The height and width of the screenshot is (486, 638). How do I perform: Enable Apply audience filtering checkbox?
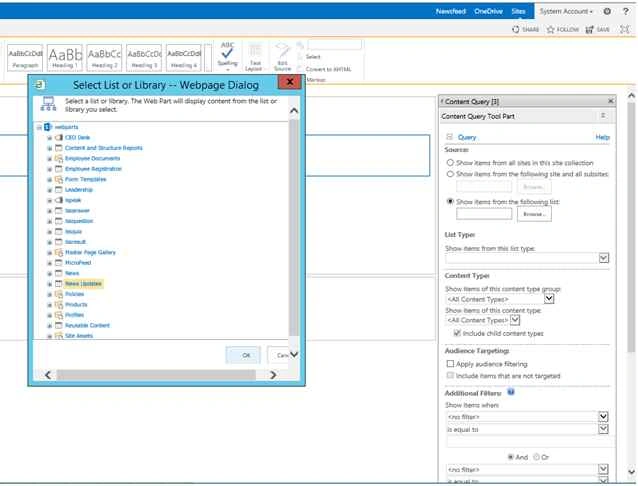click(450, 363)
